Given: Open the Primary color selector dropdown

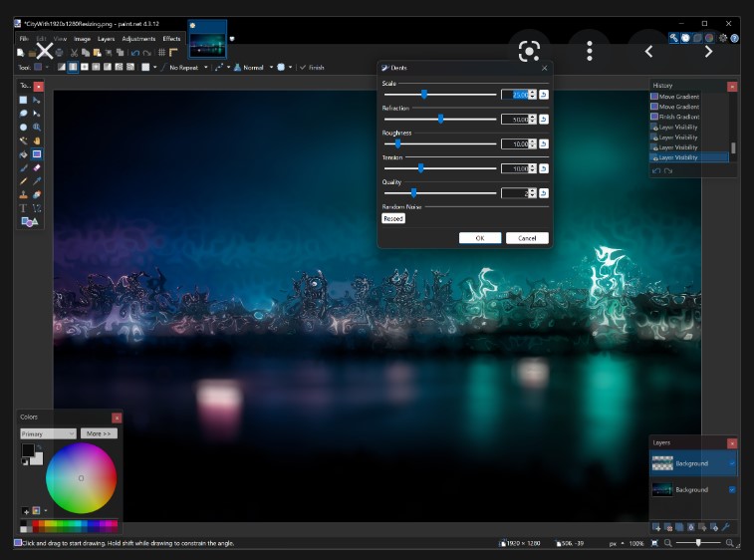Looking at the screenshot, I should 48,433.
